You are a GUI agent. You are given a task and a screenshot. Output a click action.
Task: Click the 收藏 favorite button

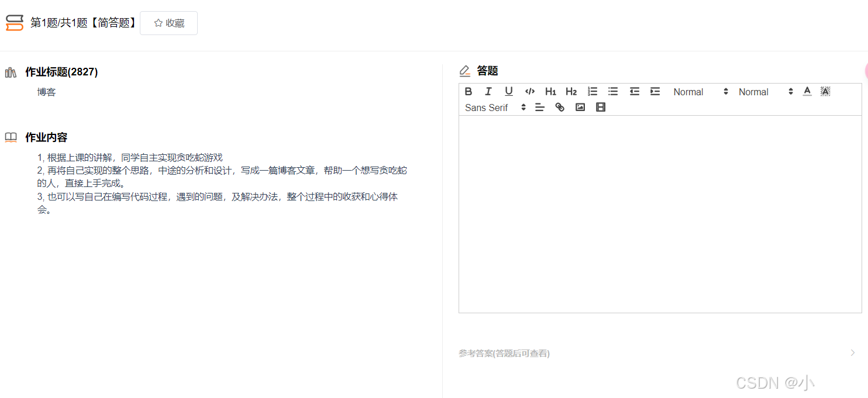[x=168, y=23]
